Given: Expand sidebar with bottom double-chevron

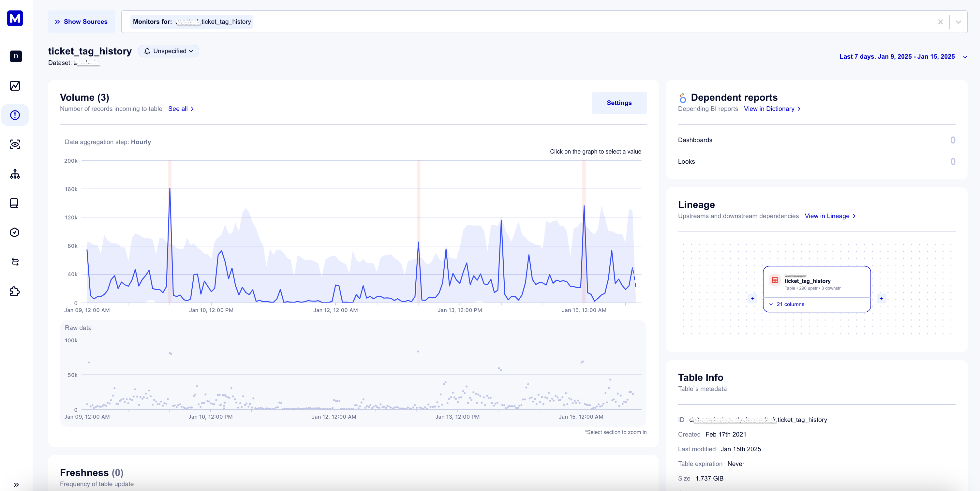Looking at the screenshot, I should [16, 484].
